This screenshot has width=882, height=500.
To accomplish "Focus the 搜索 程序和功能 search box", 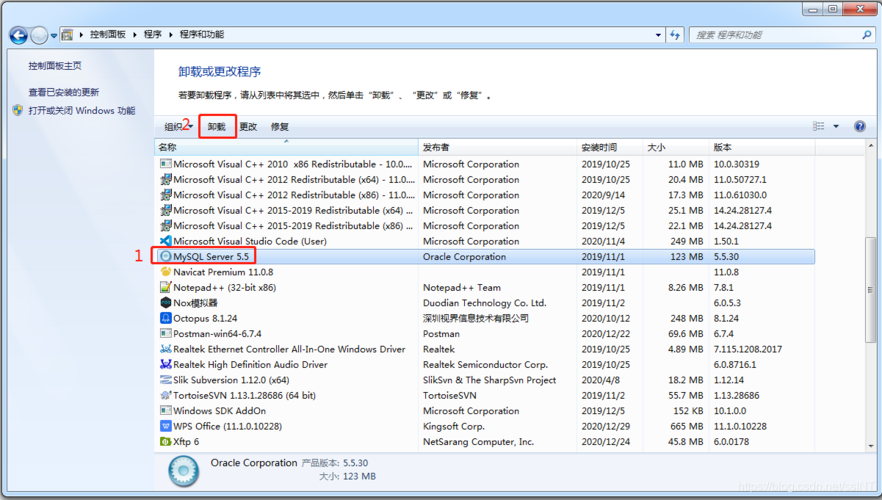I will click(x=776, y=35).
